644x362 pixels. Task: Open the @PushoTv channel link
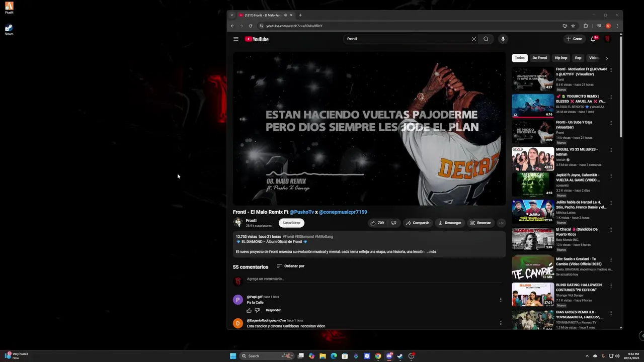(x=302, y=212)
